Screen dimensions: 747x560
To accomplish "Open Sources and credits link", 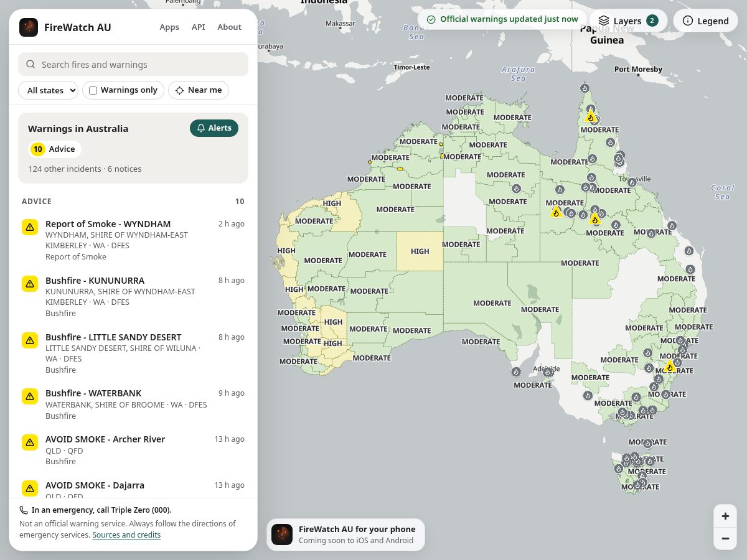I will (126, 535).
